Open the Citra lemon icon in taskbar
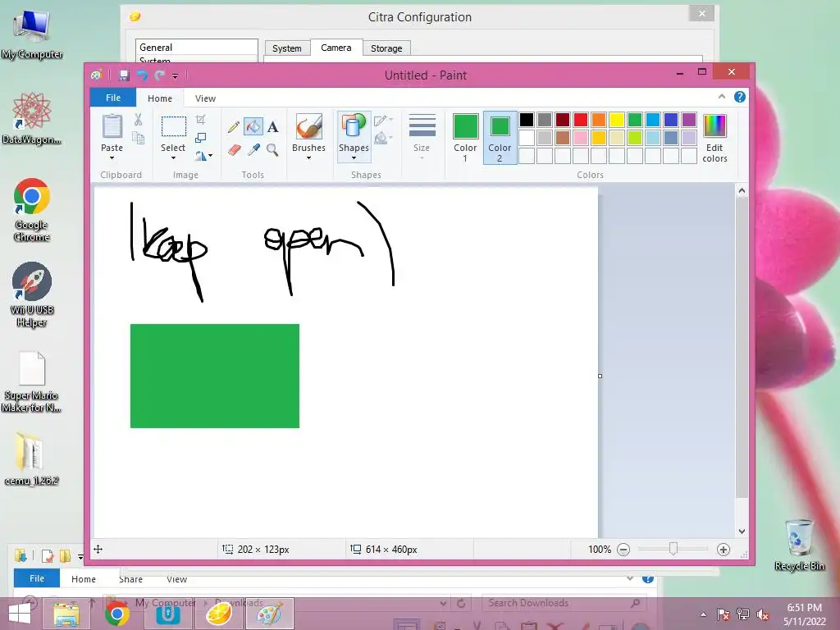The height and width of the screenshot is (630, 840). (218, 614)
